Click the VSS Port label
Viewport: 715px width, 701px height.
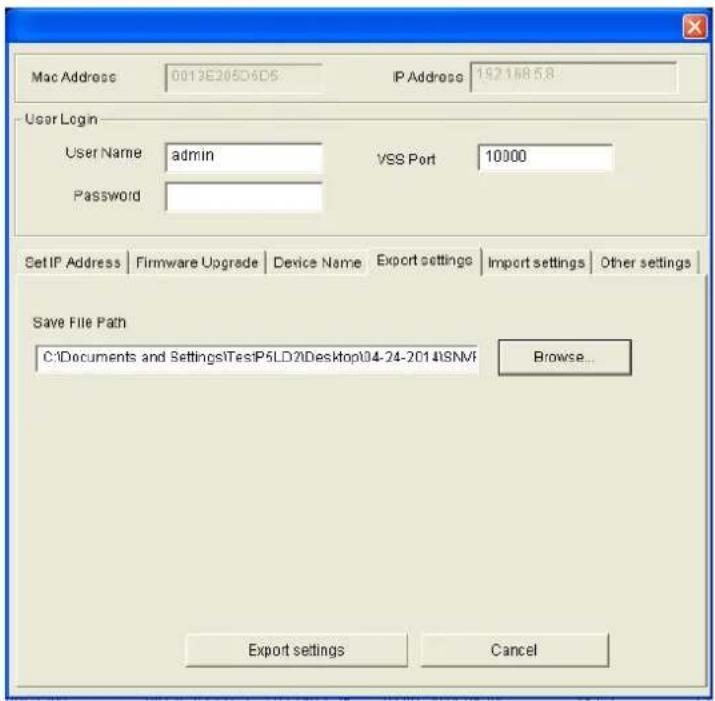click(x=406, y=159)
